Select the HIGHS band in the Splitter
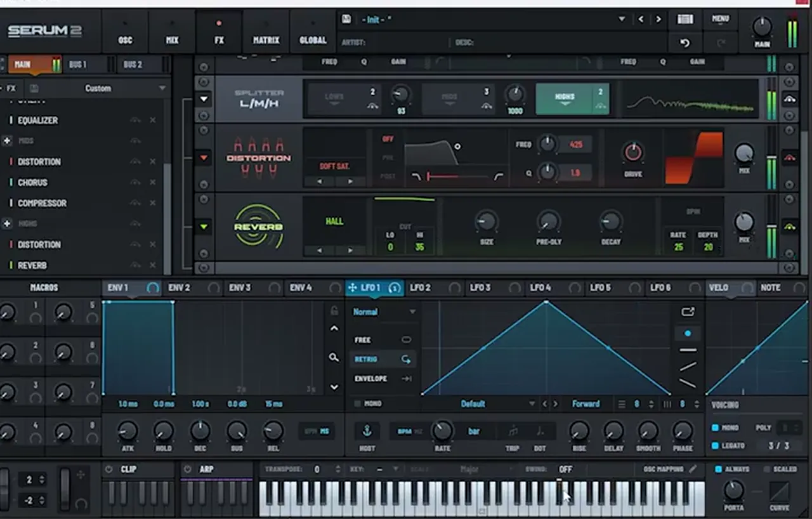The height and width of the screenshot is (519, 812). [572, 100]
